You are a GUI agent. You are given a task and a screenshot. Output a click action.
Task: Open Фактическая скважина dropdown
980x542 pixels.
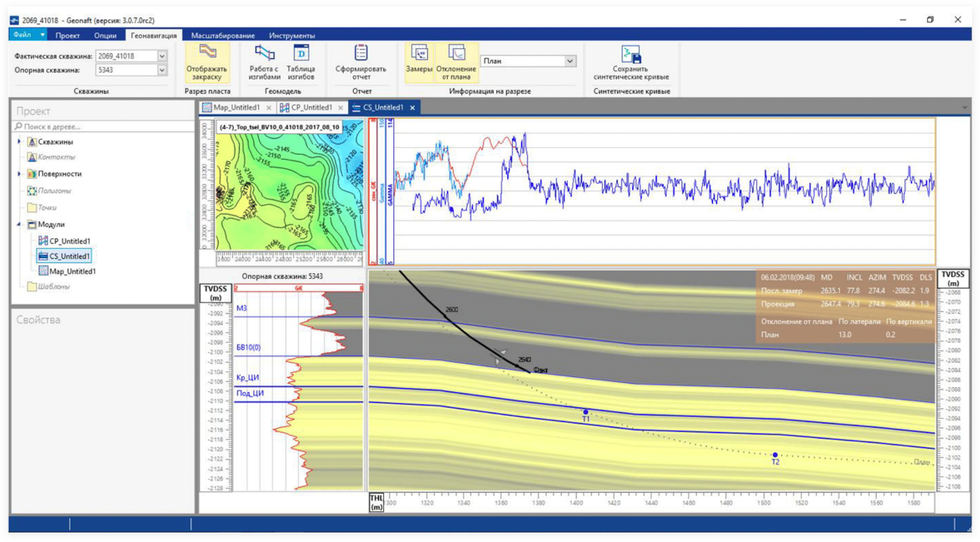162,56
